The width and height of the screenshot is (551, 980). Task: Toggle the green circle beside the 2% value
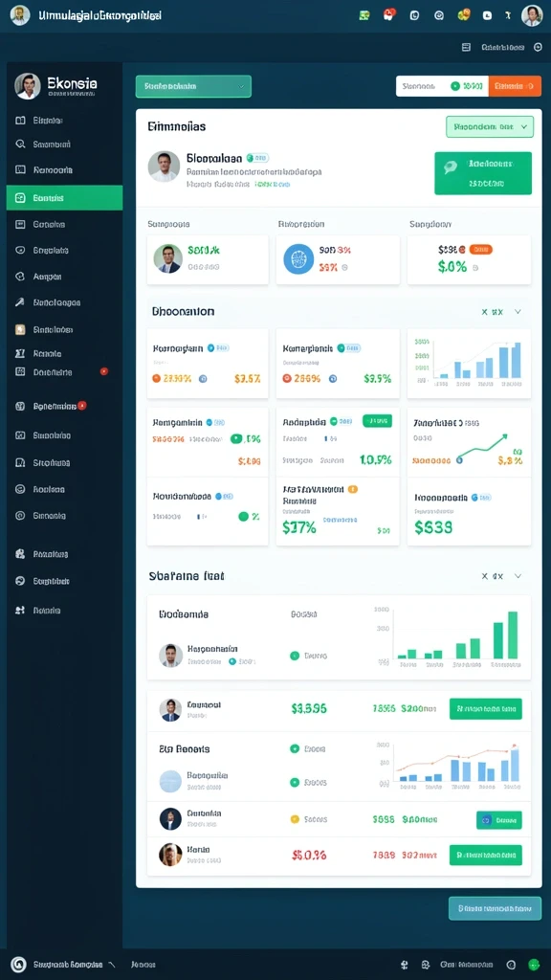tap(244, 516)
